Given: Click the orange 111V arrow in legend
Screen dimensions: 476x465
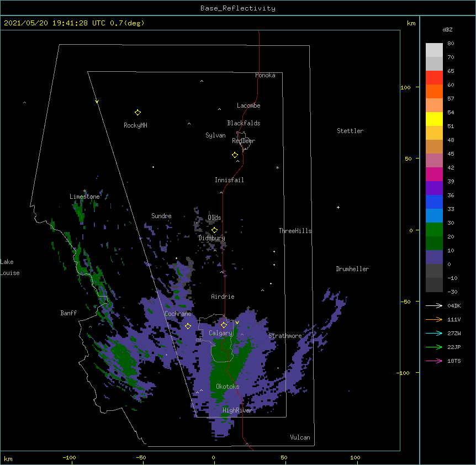Looking at the screenshot, I should pyautogui.click(x=434, y=319).
